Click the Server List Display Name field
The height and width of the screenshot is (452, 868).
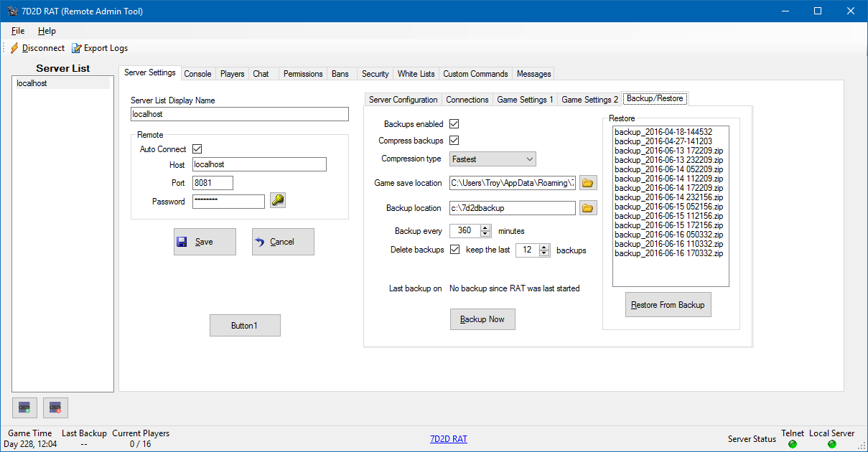pos(239,114)
